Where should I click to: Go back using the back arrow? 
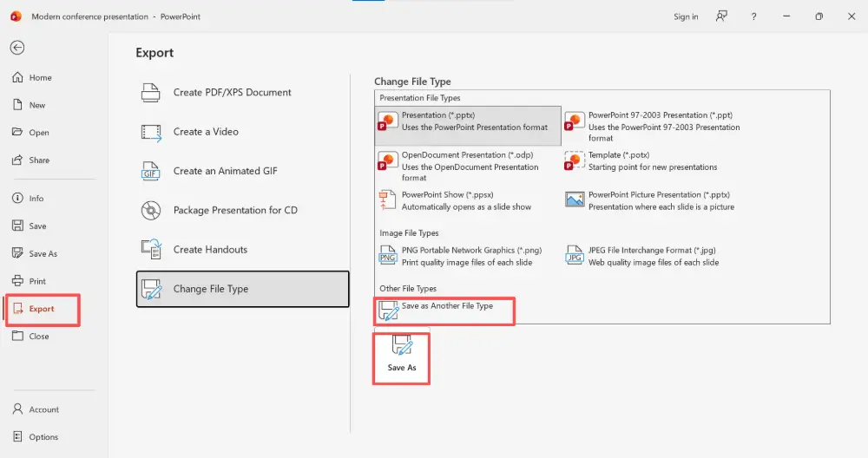coord(17,48)
